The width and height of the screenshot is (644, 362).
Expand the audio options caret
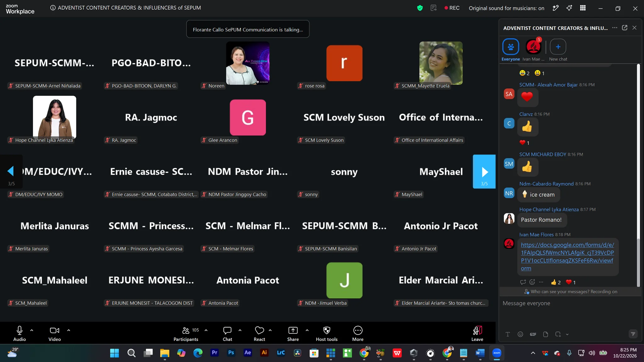coord(32,330)
